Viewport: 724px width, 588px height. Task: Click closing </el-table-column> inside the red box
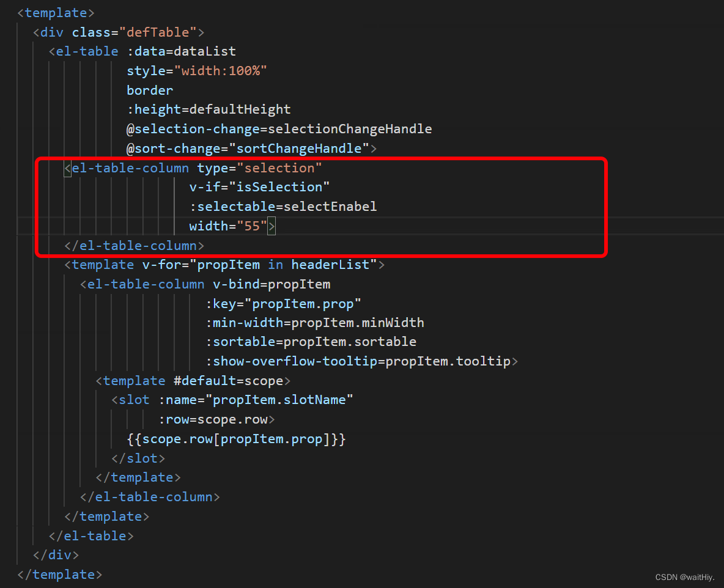(x=135, y=246)
